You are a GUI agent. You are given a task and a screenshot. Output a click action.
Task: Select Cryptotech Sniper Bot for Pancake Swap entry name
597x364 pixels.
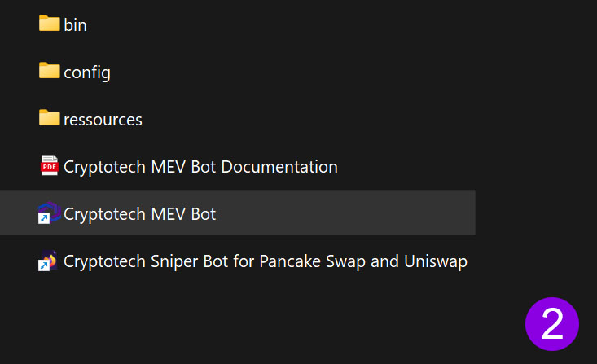pyautogui.click(x=266, y=261)
